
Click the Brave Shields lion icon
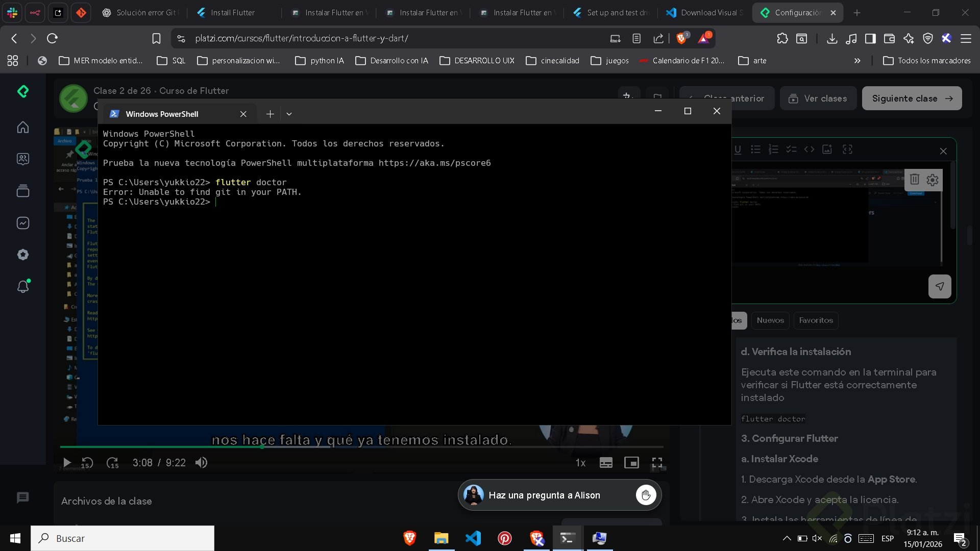681,38
